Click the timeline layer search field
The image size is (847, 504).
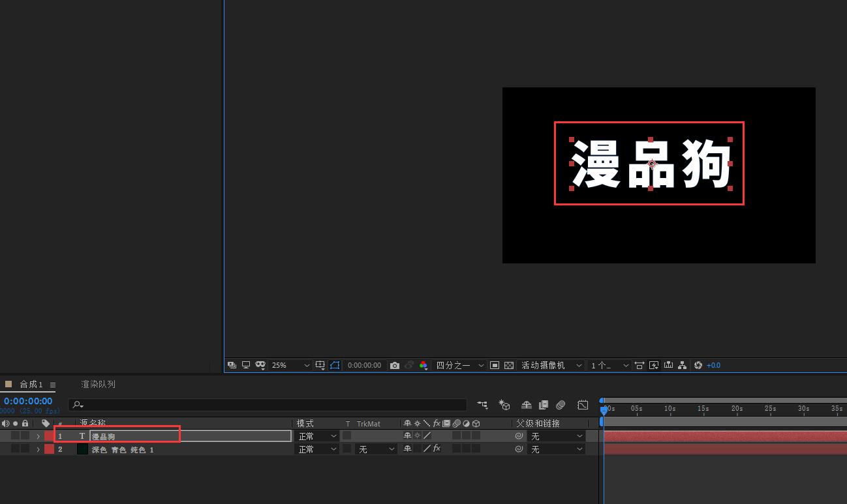point(268,404)
